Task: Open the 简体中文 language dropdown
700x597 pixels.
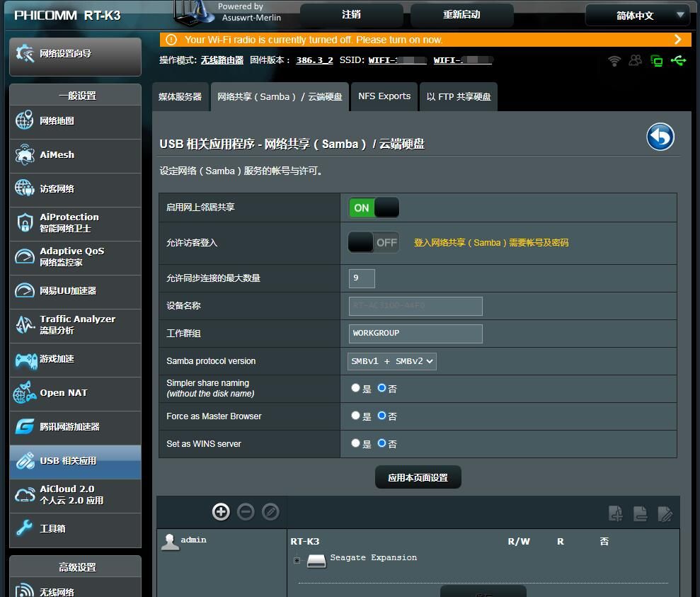Action: point(636,15)
